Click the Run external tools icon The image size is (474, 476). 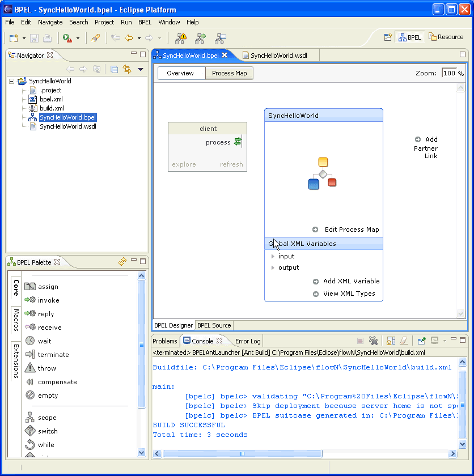tap(67, 38)
